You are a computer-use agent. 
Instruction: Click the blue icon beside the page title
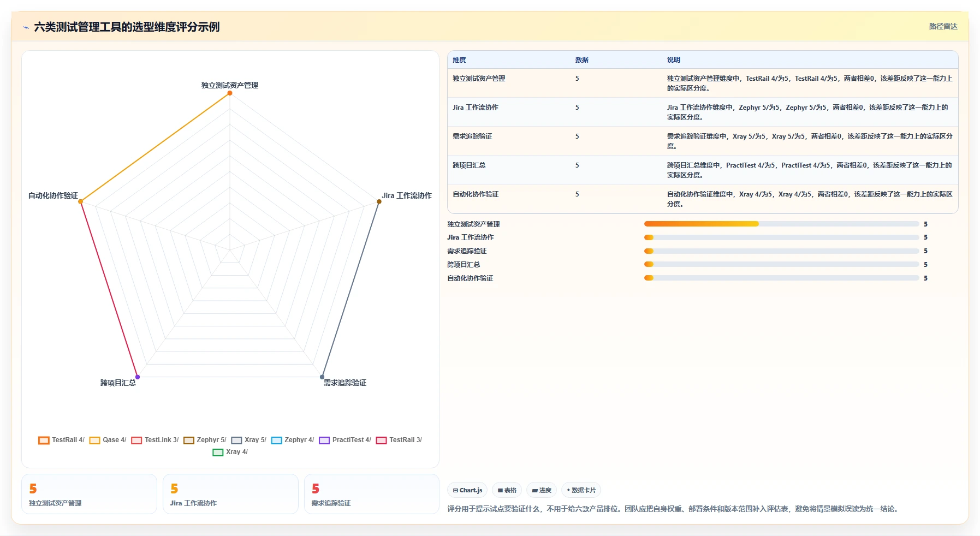(26, 27)
